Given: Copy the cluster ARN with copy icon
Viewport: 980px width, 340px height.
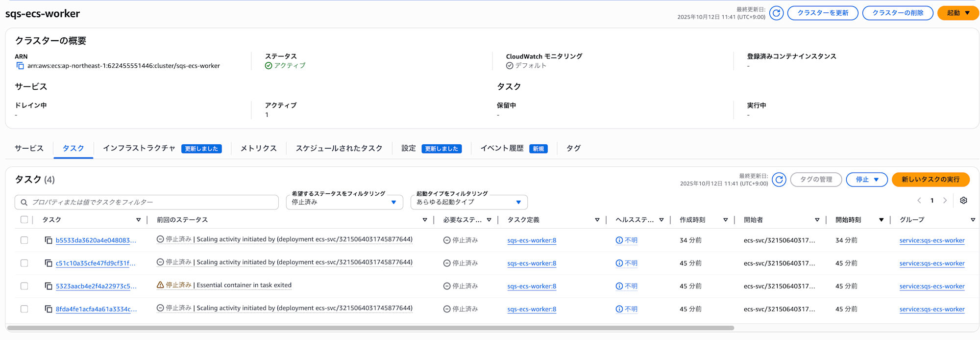Looking at the screenshot, I should (20, 66).
